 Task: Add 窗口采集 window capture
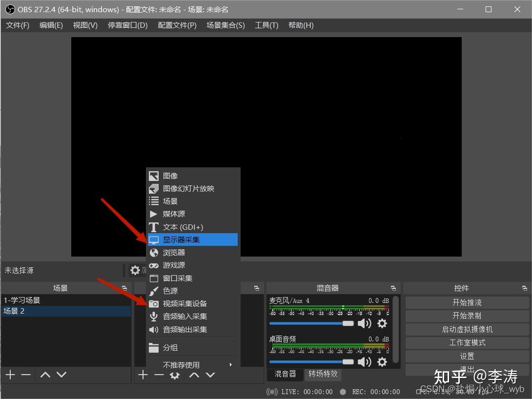point(193,278)
